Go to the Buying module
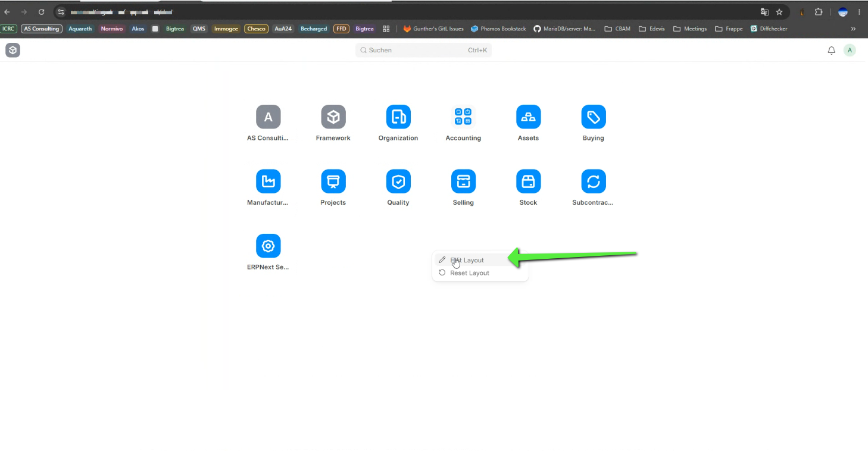This screenshot has height=451, width=868. [594, 117]
